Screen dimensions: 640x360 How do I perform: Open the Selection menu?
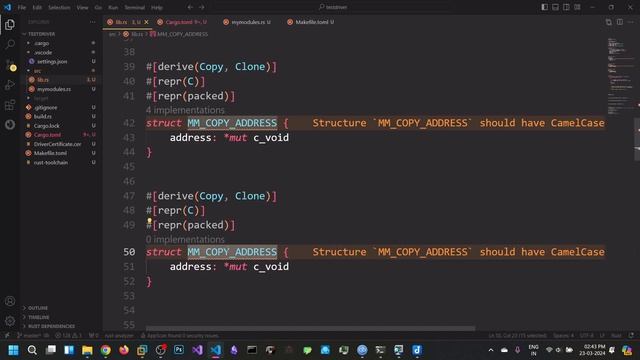pos(59,7)
